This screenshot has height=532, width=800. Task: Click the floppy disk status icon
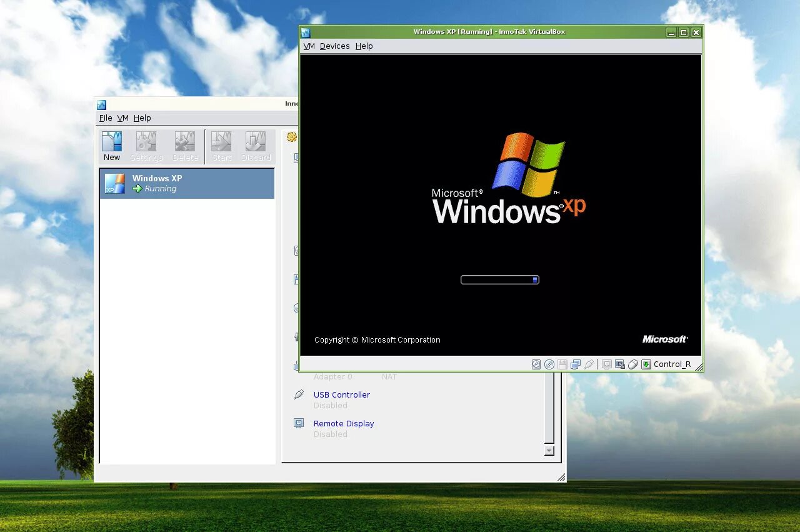pos(562,364)
